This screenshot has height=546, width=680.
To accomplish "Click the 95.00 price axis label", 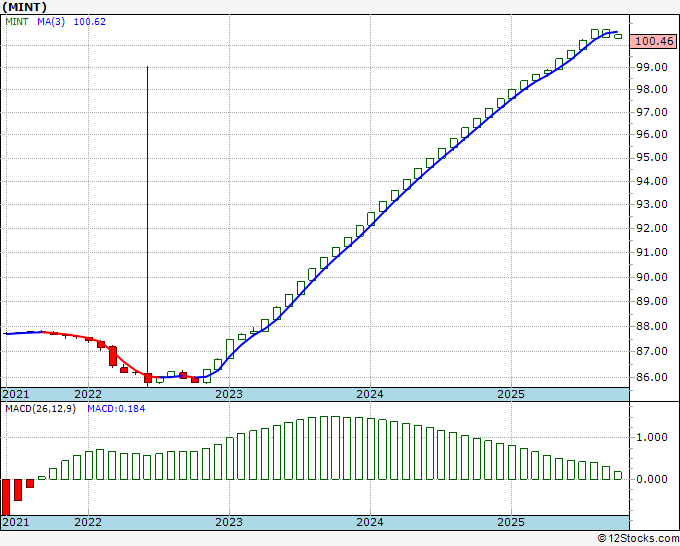I will 651,157.
